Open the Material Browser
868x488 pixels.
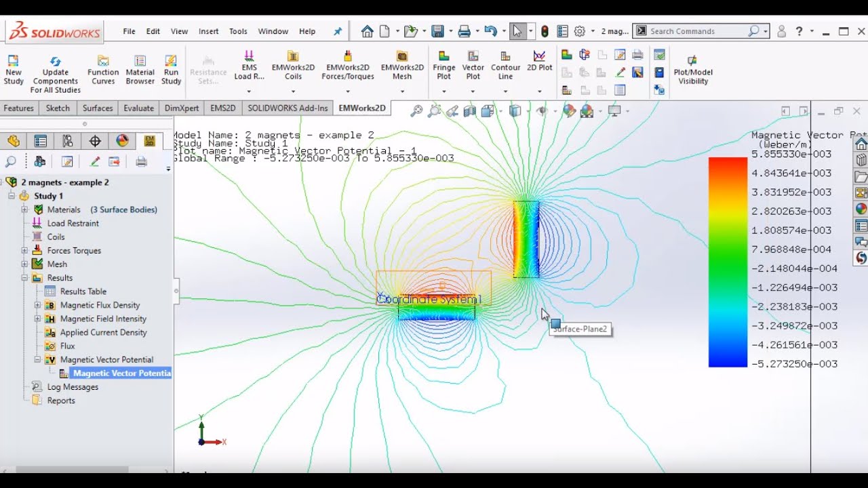[x=140, y=70]
